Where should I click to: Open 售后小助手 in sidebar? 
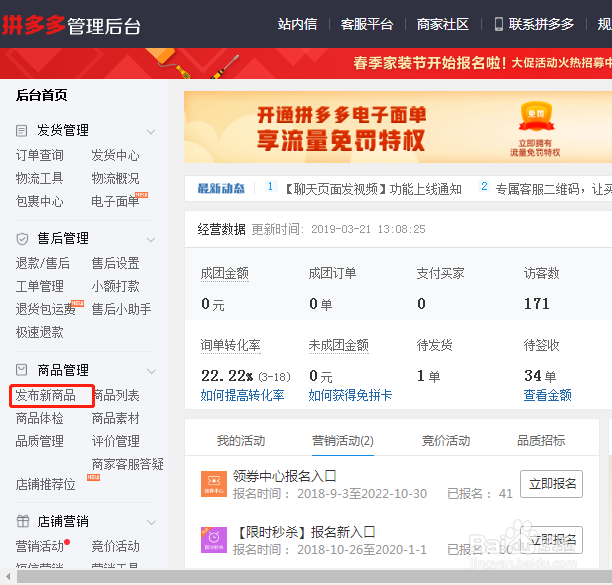(x=121, y=309)
